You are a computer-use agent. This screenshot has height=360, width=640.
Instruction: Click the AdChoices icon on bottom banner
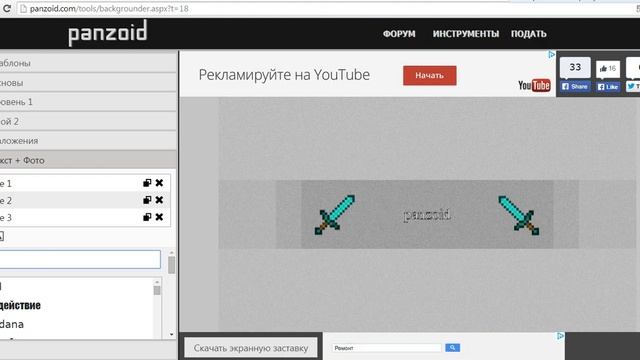560,336
